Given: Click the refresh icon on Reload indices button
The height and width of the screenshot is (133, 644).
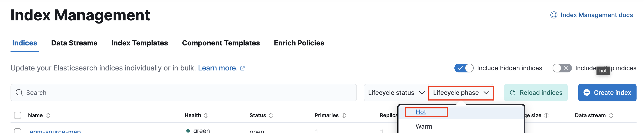Looking at the screenshot, I should [x=512, y=92].
